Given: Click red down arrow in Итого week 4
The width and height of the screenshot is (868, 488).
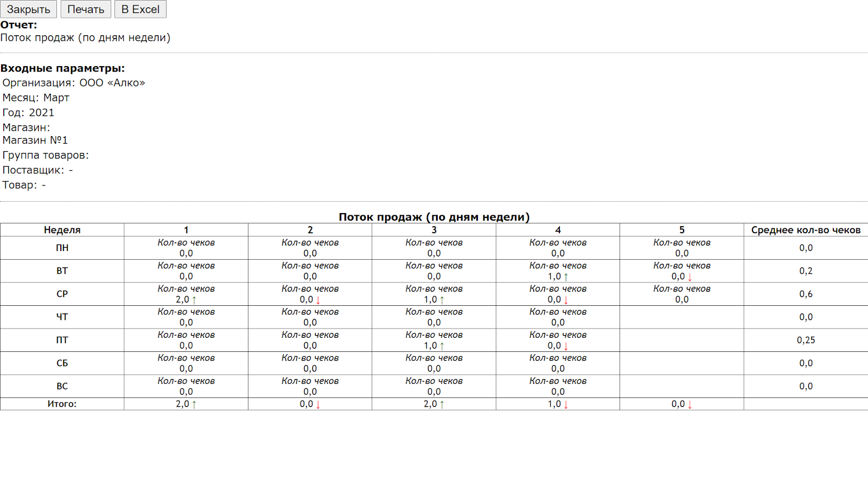Looking at the screenshot, I should [x=566, y=404].
